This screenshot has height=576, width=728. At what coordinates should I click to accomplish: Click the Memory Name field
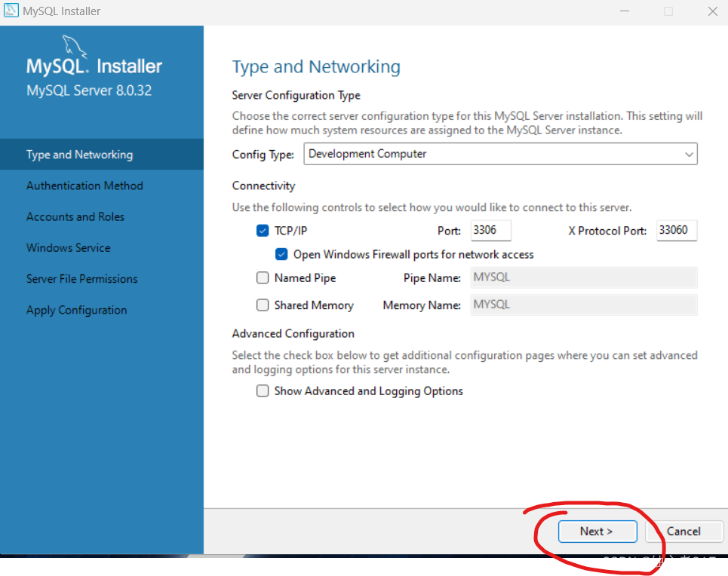(584, 305)
